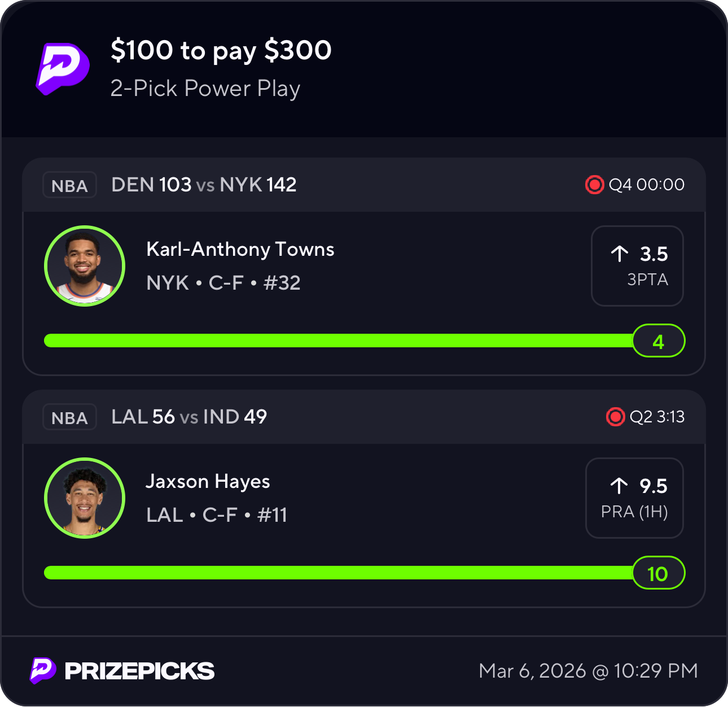The height and width of the screenshot is (707, 728).
Task: Click the live indicator beside Q4 00:00
Action: (x=594, y=185)
